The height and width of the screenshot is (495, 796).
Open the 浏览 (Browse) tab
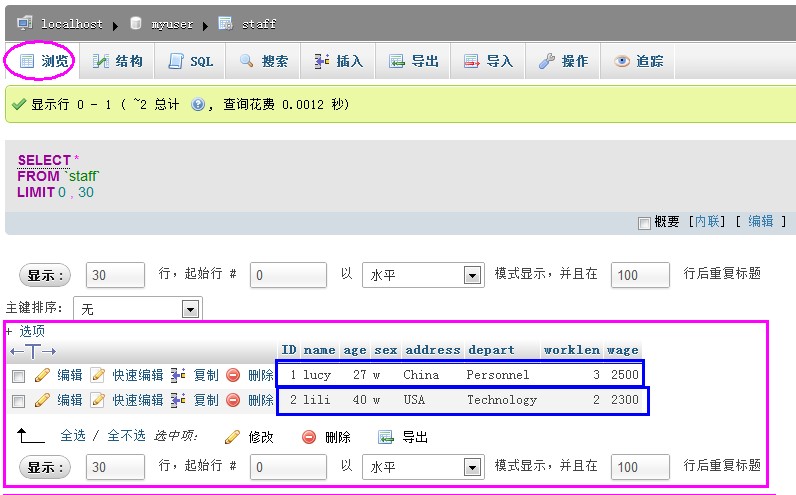pos(43,61)
